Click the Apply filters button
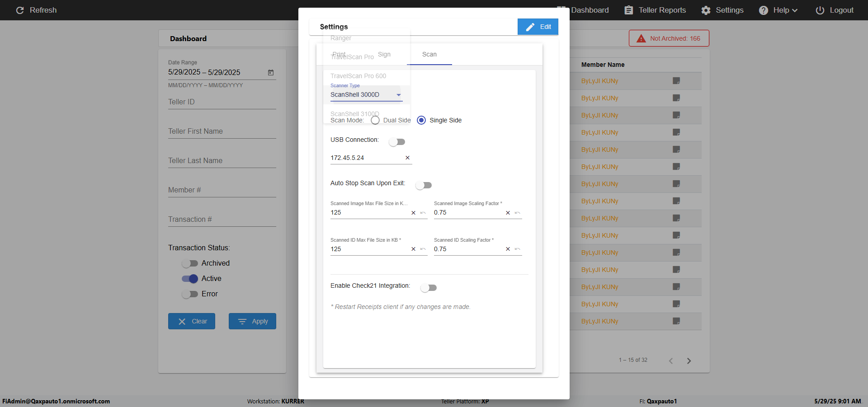Screen dimensions: 868x407 point(252,321)
